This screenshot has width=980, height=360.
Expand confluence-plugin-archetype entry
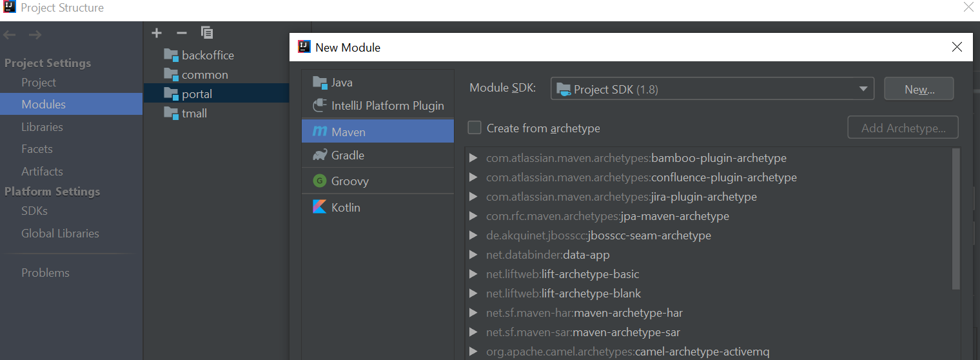[x=473, y=177]
